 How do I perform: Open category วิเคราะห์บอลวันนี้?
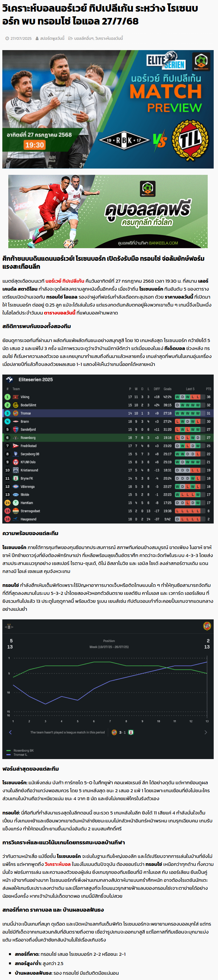[109, 38]
